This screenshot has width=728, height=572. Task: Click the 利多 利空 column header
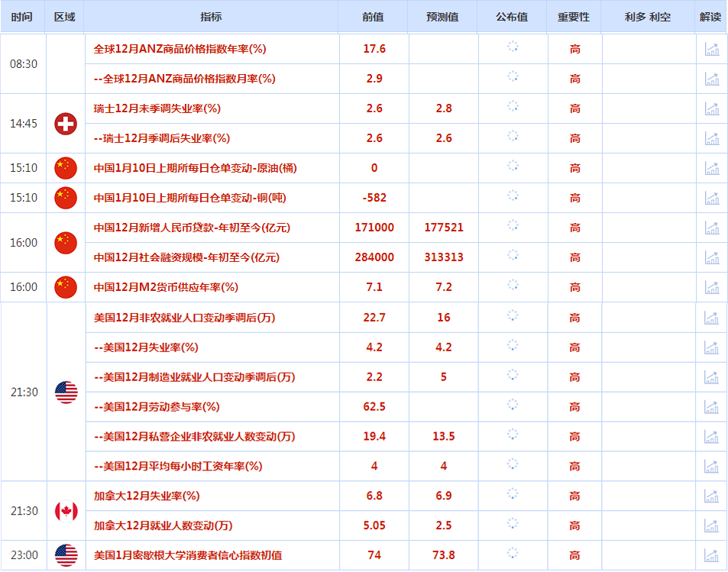tap(648, 17)
